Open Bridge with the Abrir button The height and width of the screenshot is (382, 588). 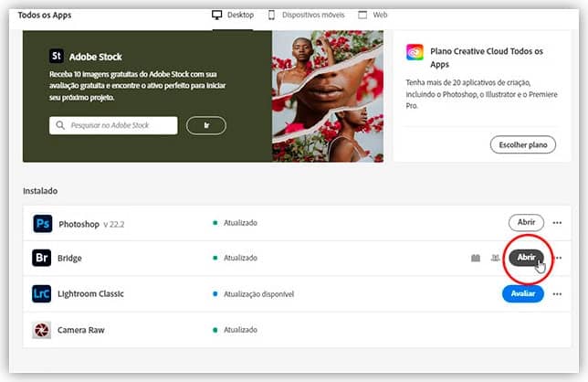(x=526, y=258)
